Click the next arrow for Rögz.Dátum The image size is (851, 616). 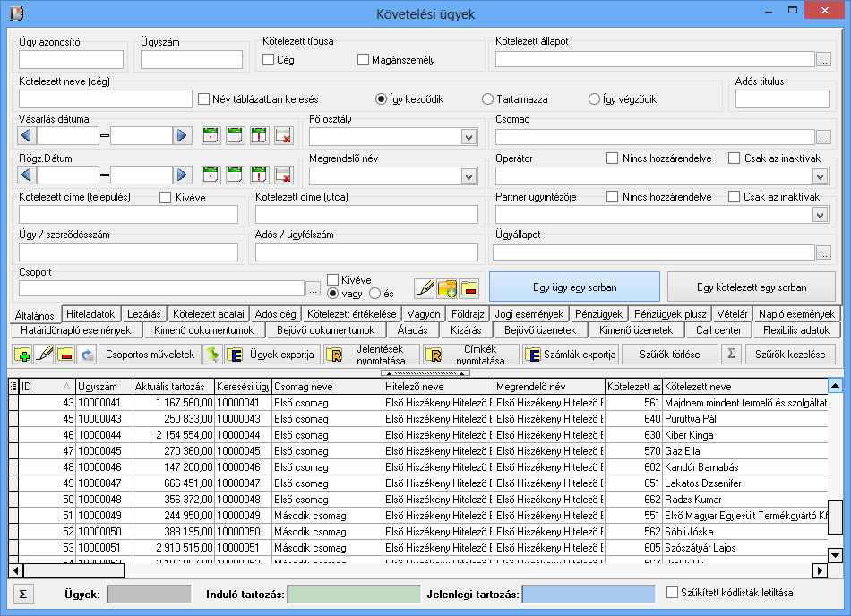[182, 175]
